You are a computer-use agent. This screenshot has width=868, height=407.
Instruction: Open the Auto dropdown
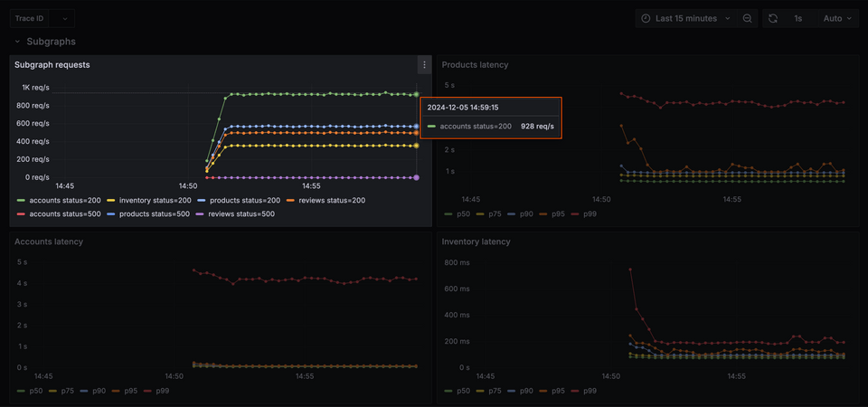coord(838,19)
